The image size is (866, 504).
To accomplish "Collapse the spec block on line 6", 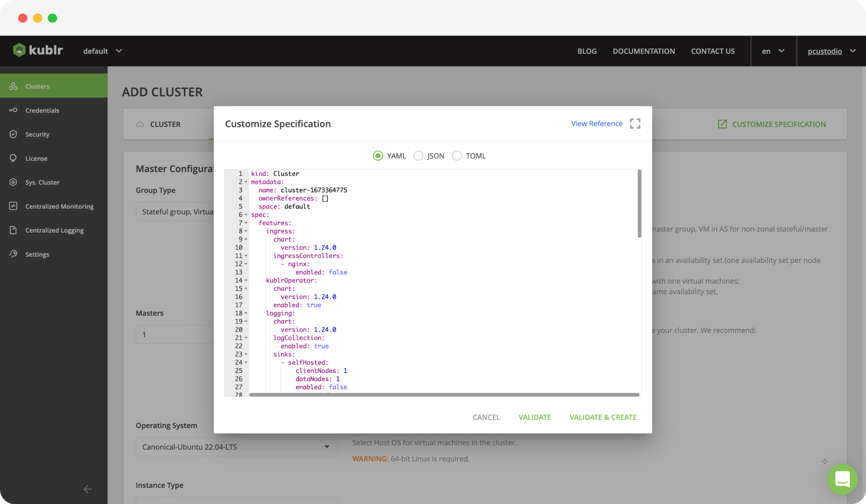I will (x=246, y=215).
